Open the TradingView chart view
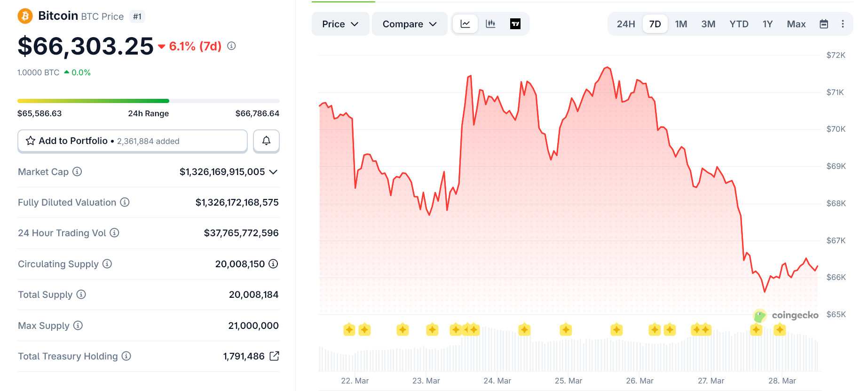 515,24
